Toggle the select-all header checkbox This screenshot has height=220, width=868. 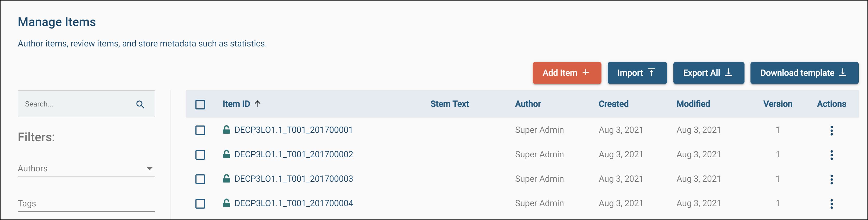click(200, 104)
